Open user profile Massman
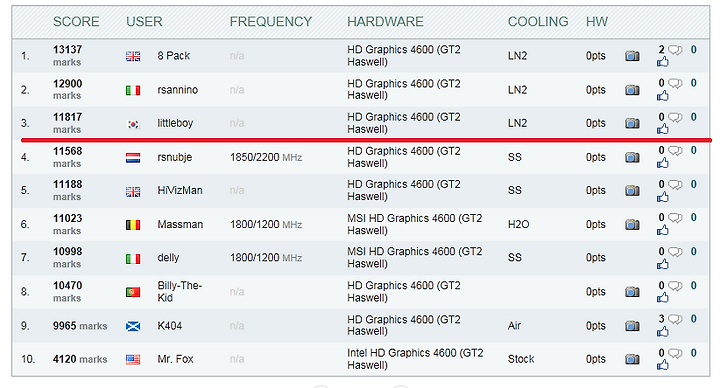Image resolution: width=720 pixels, height=388 pixels. tap(180, 225)
